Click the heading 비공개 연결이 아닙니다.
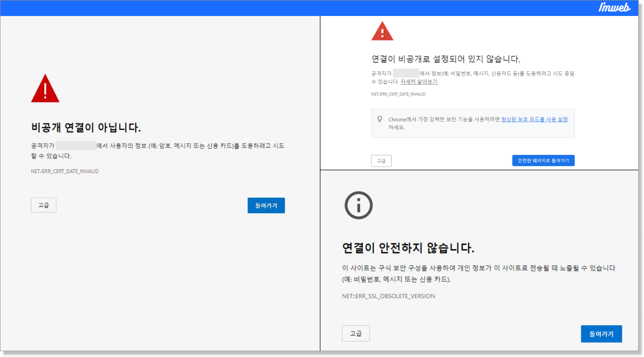 coord(86,127)
